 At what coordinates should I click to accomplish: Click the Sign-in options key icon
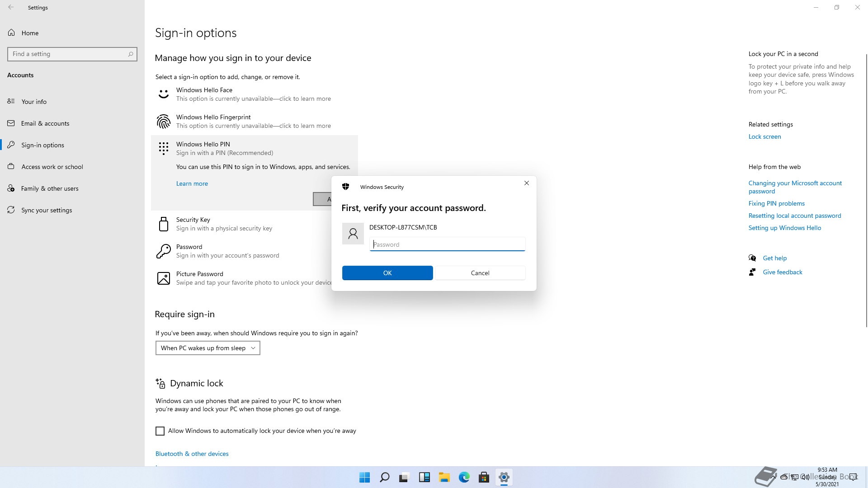point(11,145)
